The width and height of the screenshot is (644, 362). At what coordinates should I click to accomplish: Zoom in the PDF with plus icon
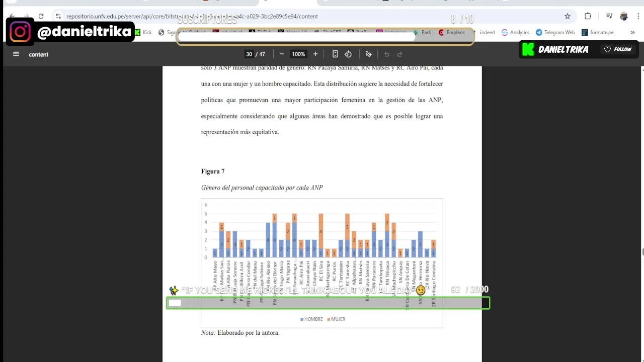point(315,54)
